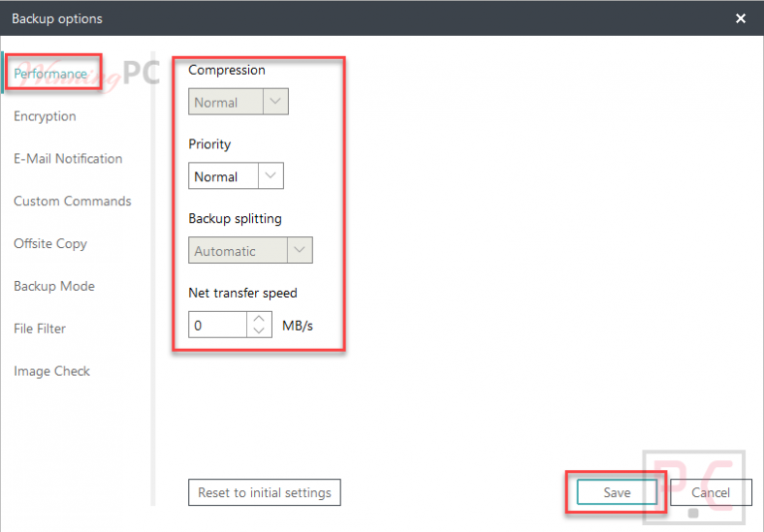Image resolution: width=764 pixels, height=532 pixels.
Task: Click the Compression Normal value box
Action: (226, 102)
